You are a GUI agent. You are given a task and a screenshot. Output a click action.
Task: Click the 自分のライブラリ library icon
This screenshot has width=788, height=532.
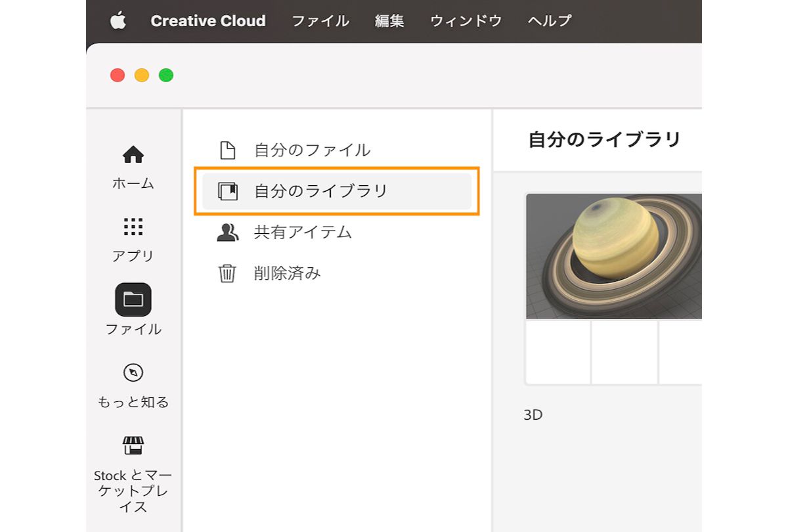[228, 191]
